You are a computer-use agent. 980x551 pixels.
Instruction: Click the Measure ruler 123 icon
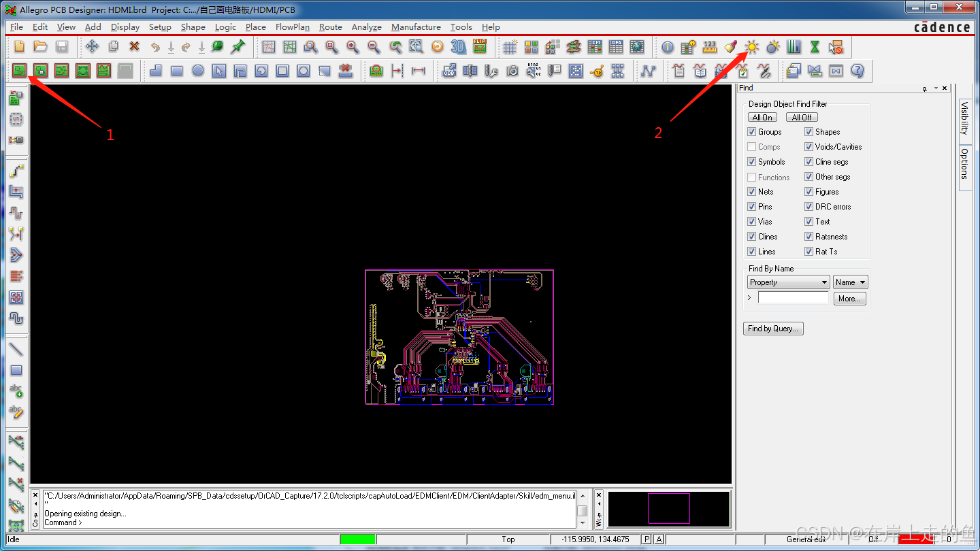pyautogui.click(x=710, y=47)
